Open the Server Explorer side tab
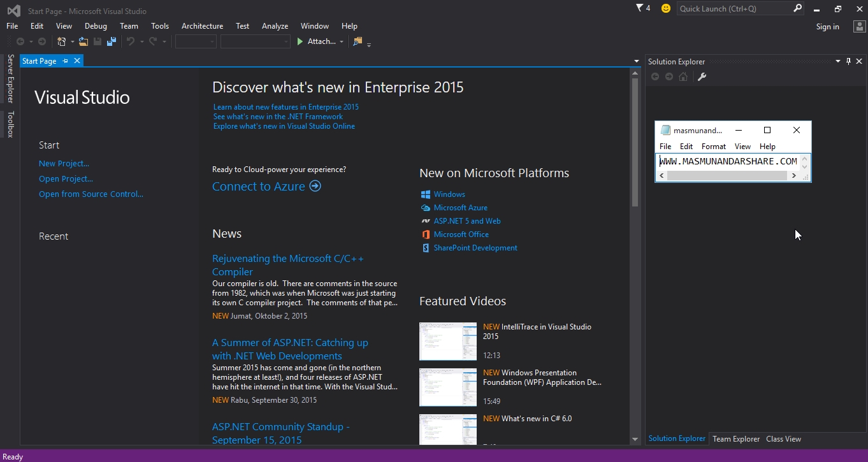Viewport: 868px width, 462px height. [10, 78]
